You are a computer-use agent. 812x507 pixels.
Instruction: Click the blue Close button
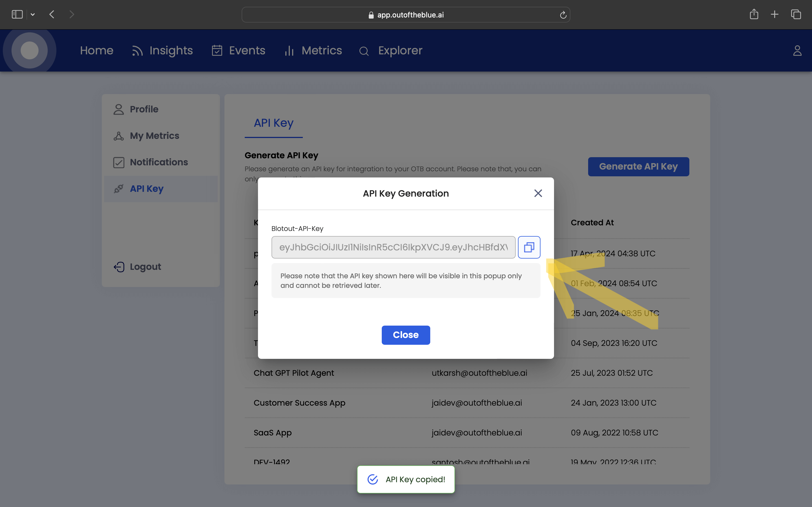pyautogui.click(x=406, y=335)
